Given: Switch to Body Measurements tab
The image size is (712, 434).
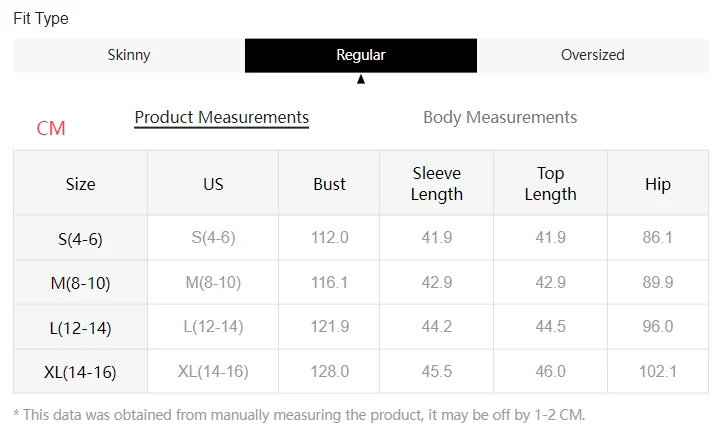Looking at the screenshot, I should [500, 117].
